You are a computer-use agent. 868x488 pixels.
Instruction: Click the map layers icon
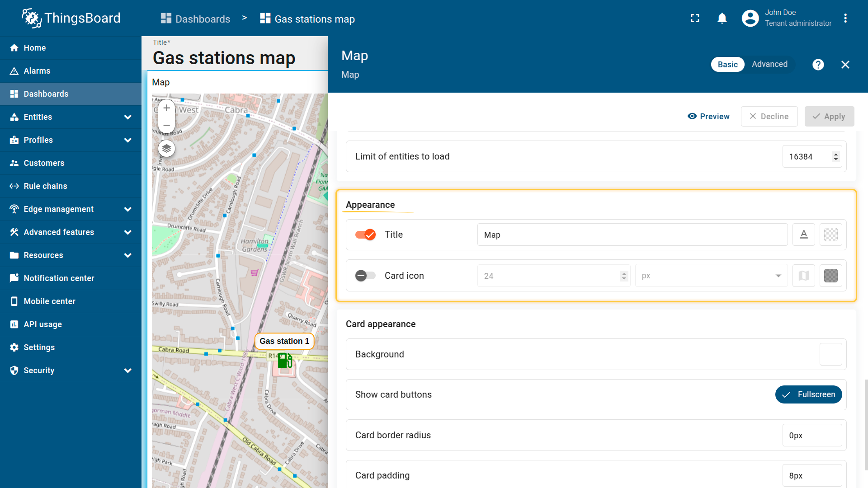coord(166,148)
